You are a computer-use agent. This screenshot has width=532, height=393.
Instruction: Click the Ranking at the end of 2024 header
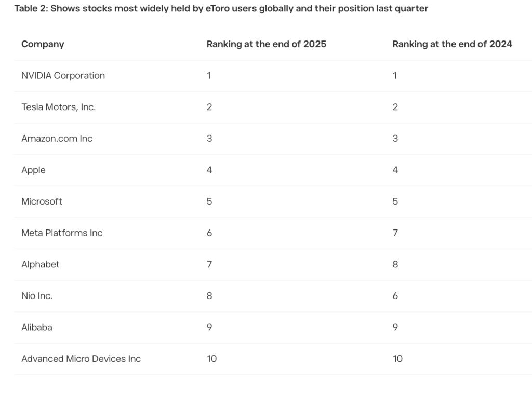pyautogui.click(x=452, y=44)
